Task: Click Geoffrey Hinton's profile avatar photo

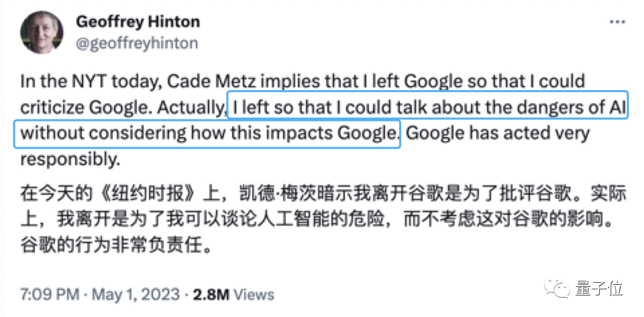Action: pyautogui.click(x=43, y=34)
